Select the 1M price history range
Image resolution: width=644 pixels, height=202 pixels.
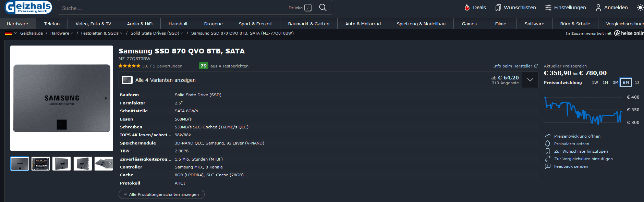point(605,83)
